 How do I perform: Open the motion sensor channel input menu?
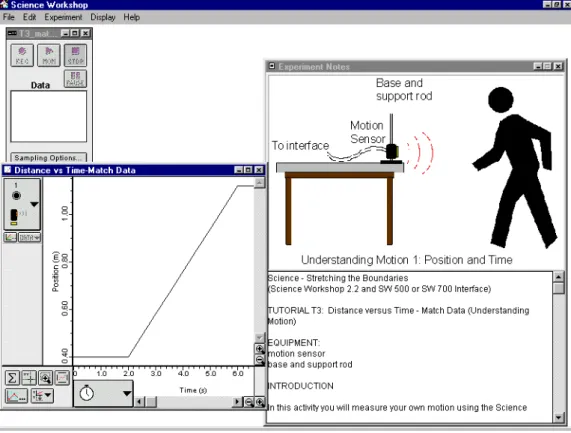pos(22,204)
